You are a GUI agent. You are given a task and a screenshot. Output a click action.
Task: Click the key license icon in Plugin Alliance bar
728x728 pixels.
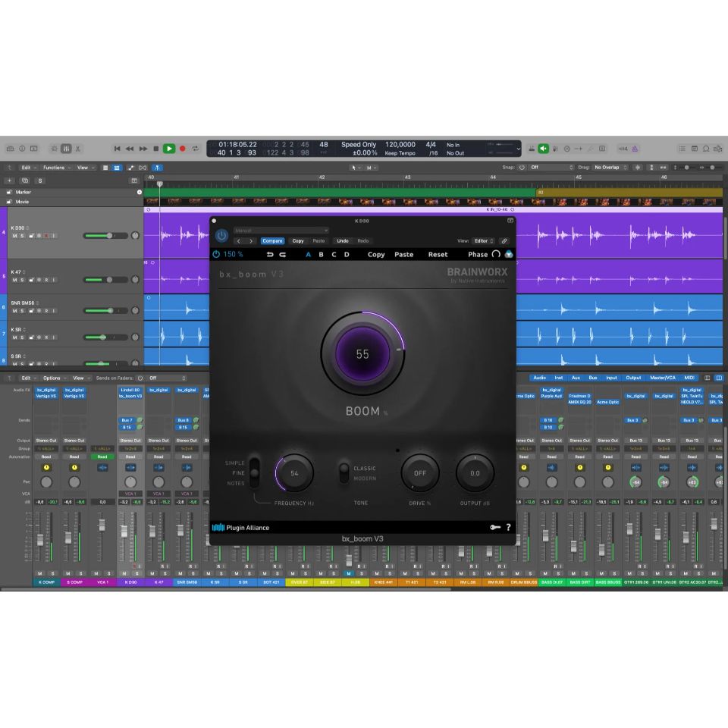click(495, 527)
